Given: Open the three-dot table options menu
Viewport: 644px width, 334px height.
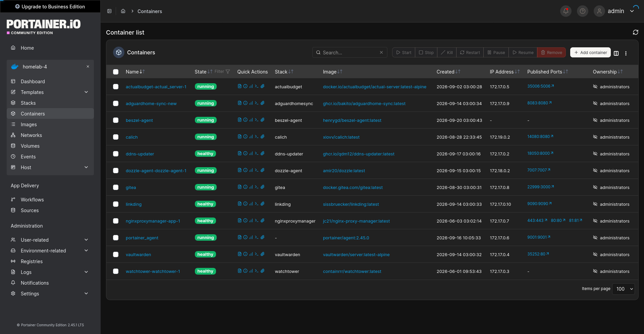Looking at the screenshot, I should [626, 53].
